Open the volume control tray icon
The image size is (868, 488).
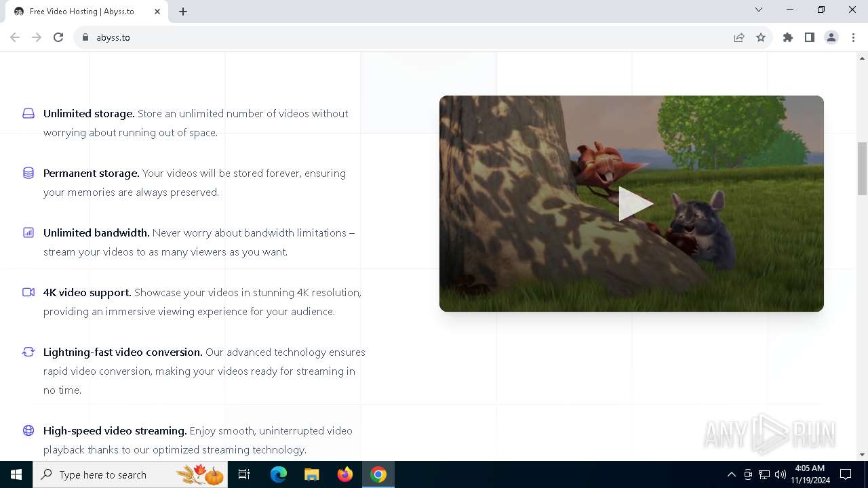[781, 474]
